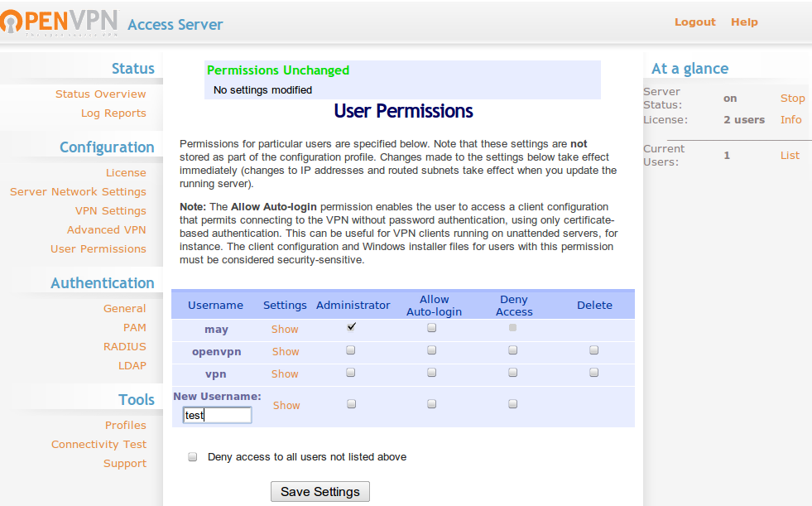Stop the server via Stop link
Image resolution: width=812 pixels, height=506 pixels.
[792, 99]
